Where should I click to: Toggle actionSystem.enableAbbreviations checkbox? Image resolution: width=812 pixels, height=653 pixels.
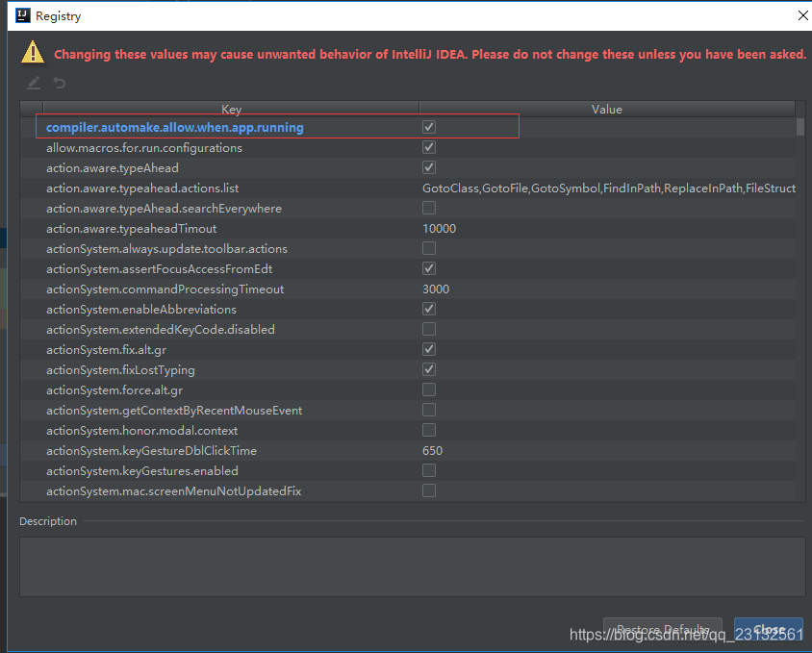[x=429, y=309]
